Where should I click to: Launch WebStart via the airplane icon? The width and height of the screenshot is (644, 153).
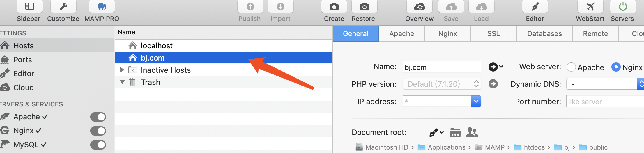pyautogui.click(x=590, y=6)
